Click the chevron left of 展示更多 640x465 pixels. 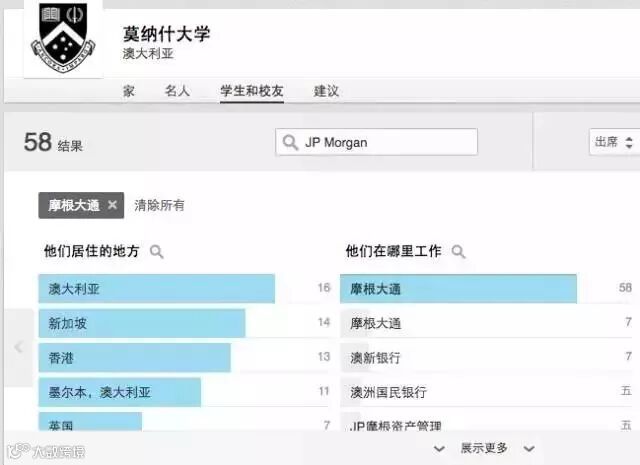point(439,449)
